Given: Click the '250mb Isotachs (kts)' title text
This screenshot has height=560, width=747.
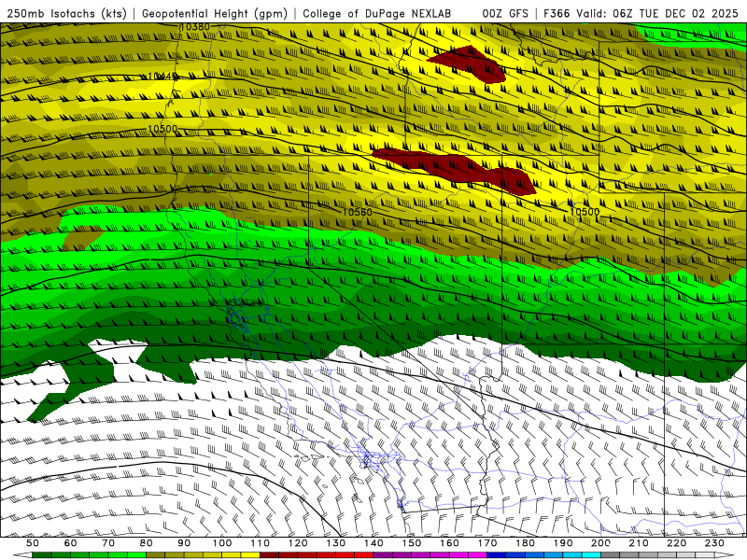Looking at the screenshot, I should point(66,13).
